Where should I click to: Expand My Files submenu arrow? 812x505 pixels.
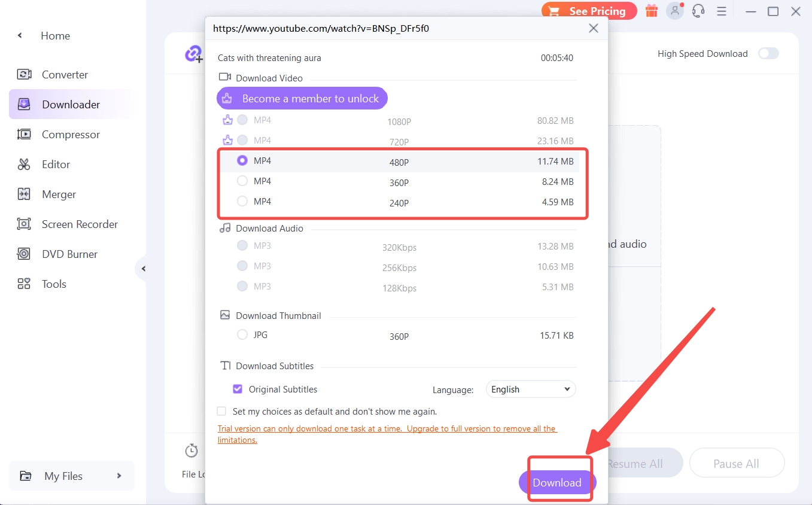(119, 476)
